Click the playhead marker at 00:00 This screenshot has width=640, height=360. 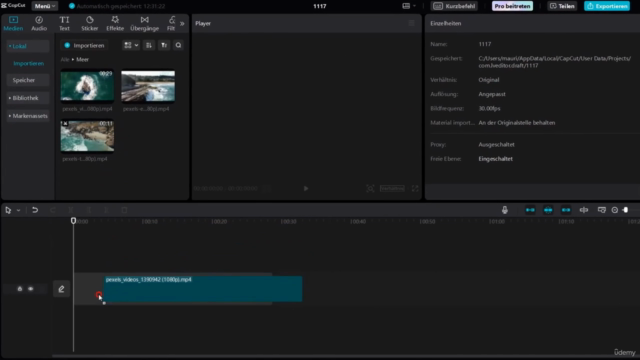click(x=73, y=221)
